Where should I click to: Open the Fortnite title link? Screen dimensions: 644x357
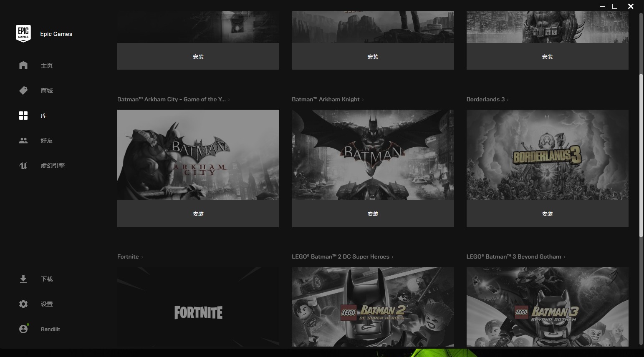[x=130, y=256]
